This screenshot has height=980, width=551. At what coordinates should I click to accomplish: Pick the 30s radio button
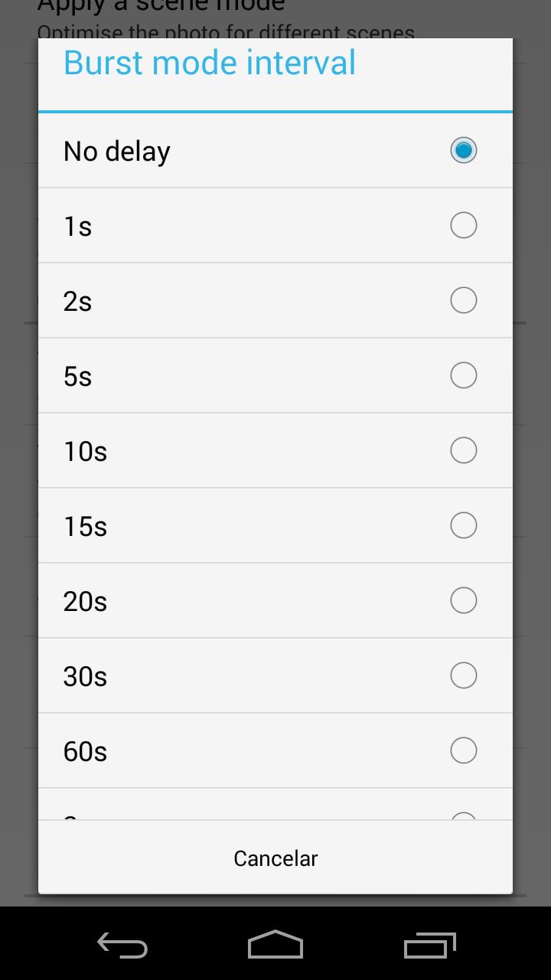463,675
